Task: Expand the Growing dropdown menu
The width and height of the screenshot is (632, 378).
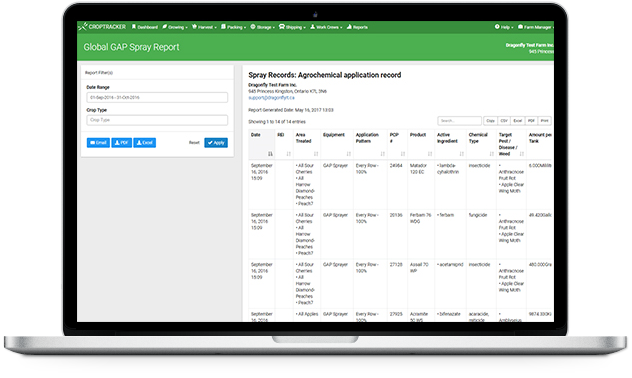Action: coord(175,27)
